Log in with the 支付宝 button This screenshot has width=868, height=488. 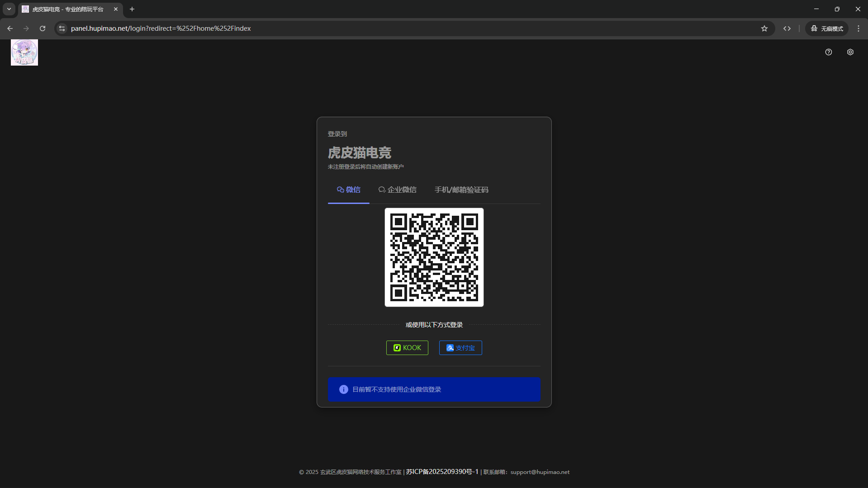460,348
